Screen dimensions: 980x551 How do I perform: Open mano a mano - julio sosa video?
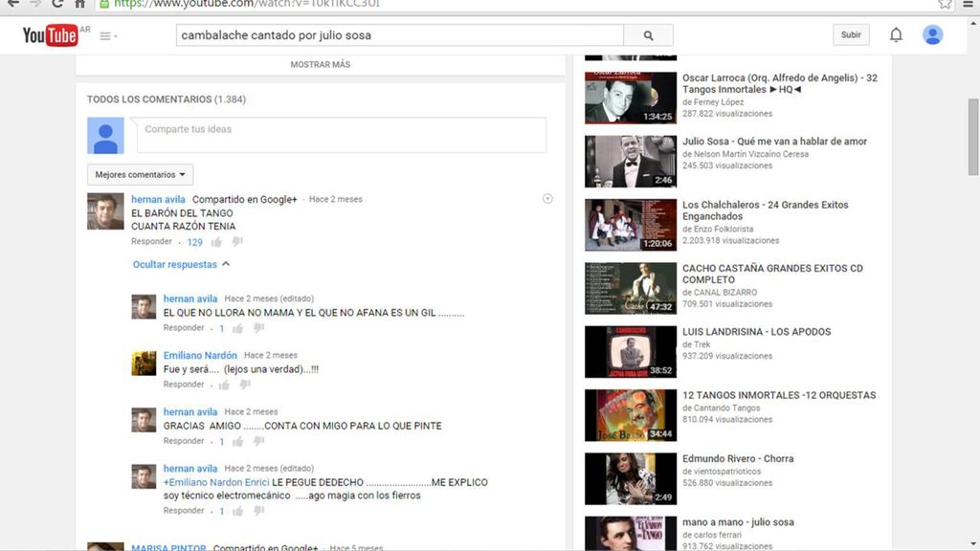pos(738,522)
